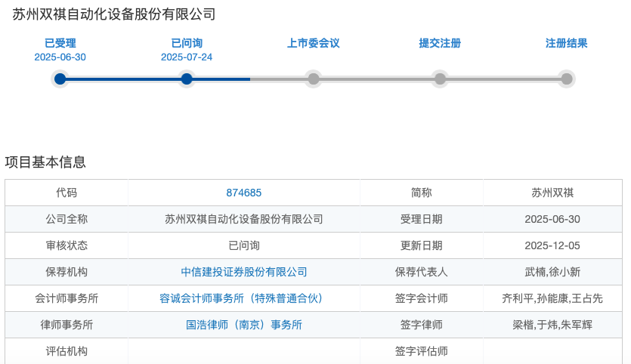Click the company title 苏州双祺自动化设备股份有限公司 heading
This screenshot has height=364, width=631.
(x=114, y=14)
